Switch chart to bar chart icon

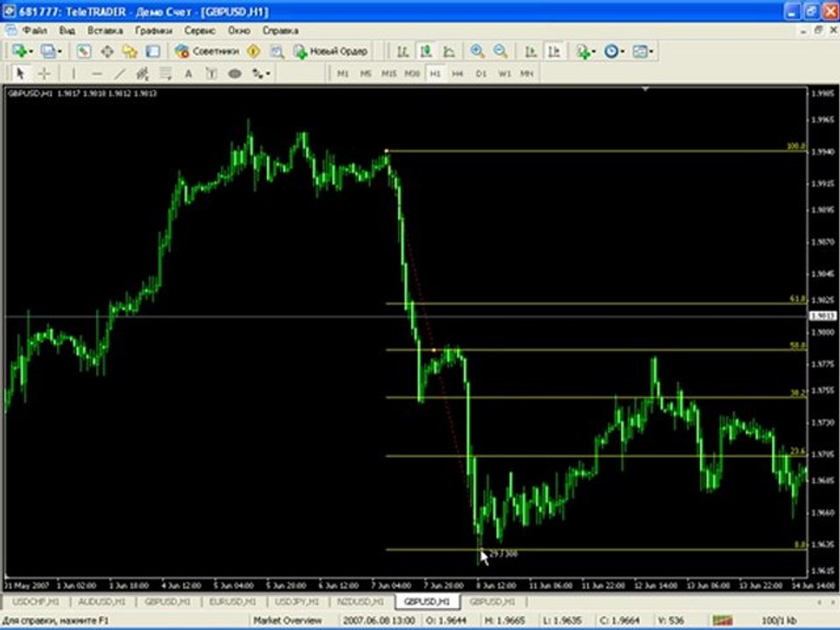(402, 52)
